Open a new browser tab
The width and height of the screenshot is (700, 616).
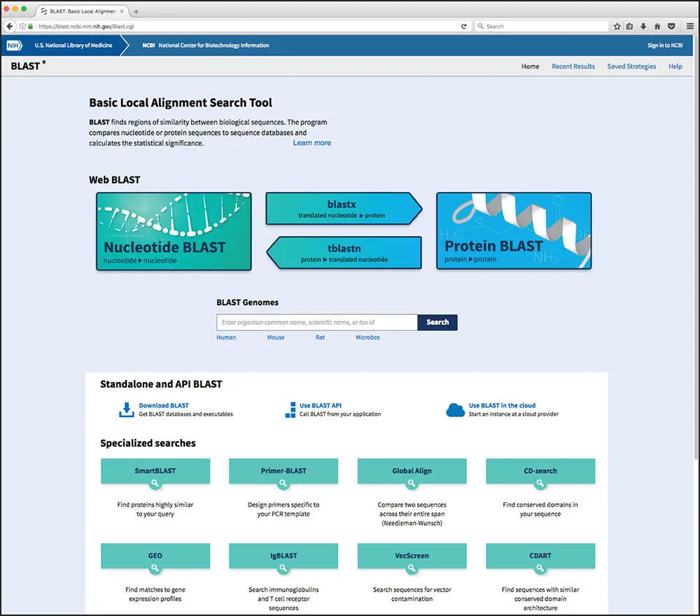(136, 11)
